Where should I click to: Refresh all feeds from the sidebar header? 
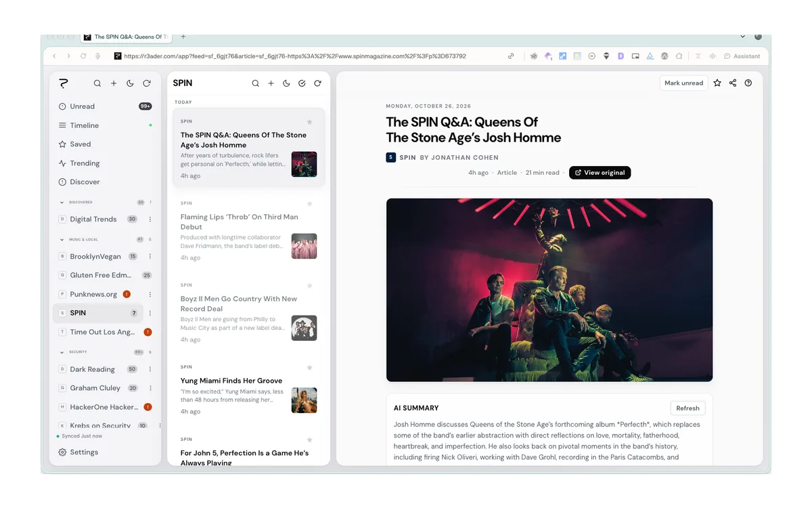pos(147,83)
